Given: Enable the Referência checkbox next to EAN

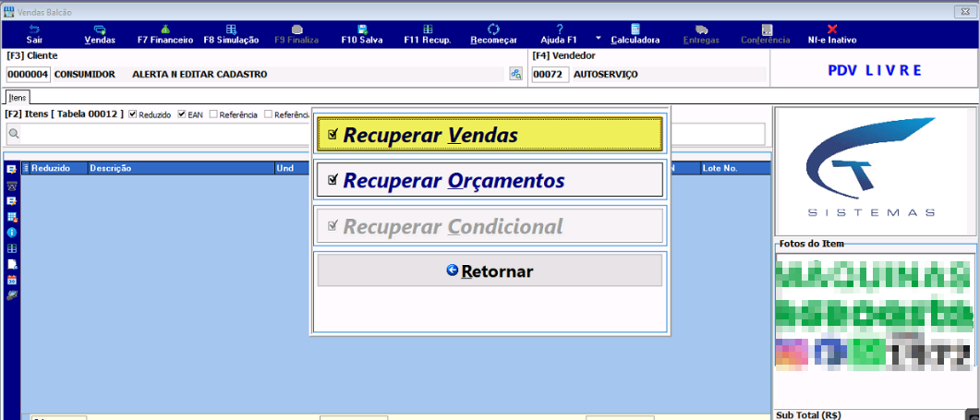Looking at the screenshot, I should [x=213, y=114].
